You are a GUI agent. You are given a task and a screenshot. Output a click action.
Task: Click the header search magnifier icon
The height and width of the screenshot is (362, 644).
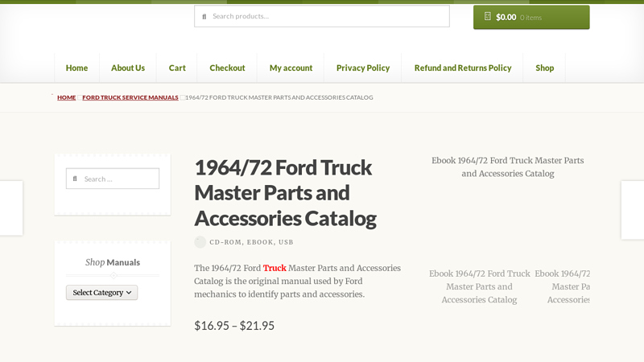coord(204,17)
